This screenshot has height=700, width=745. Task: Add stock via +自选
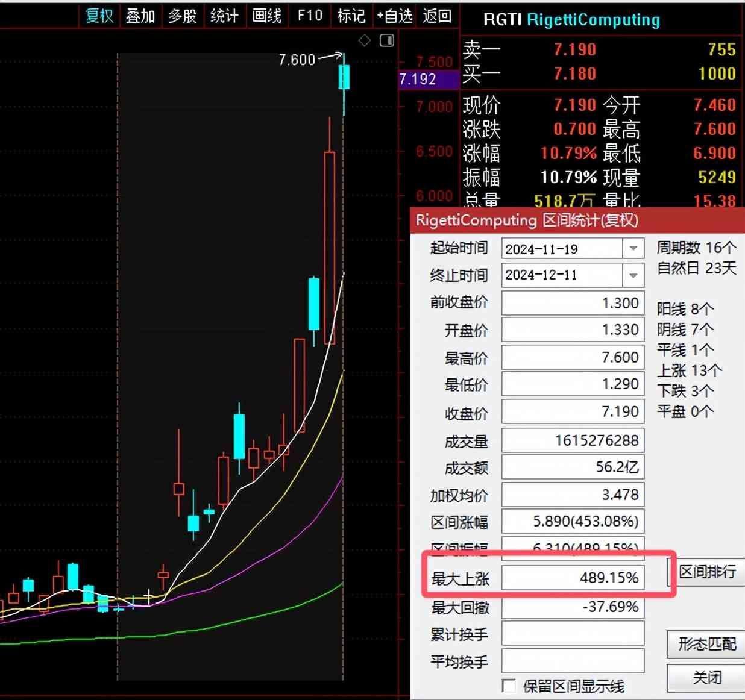point(395,16)
